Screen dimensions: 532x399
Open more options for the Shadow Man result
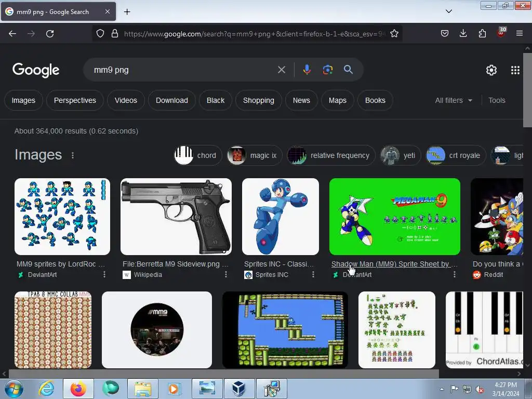coord(454,274)
